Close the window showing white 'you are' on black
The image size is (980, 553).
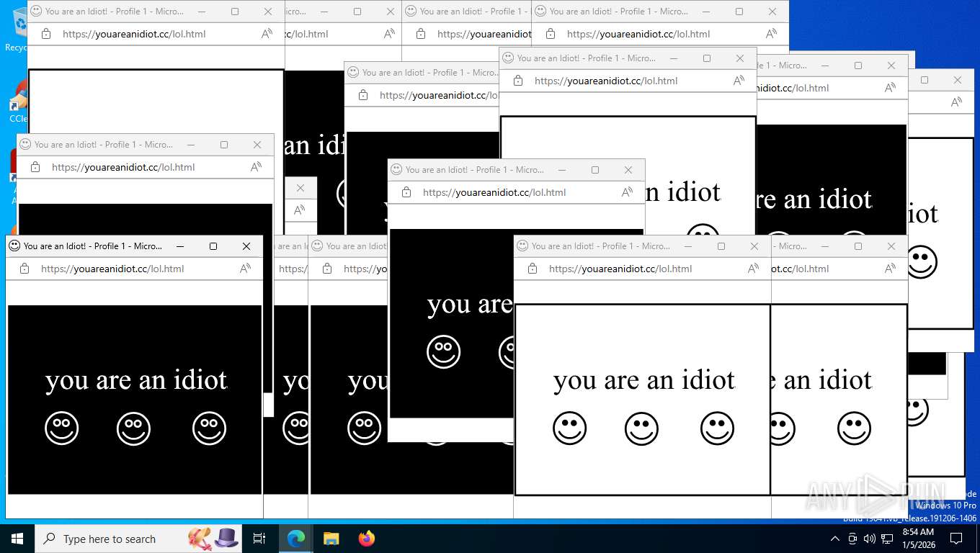pyautogui.click(x=628, y=170)
